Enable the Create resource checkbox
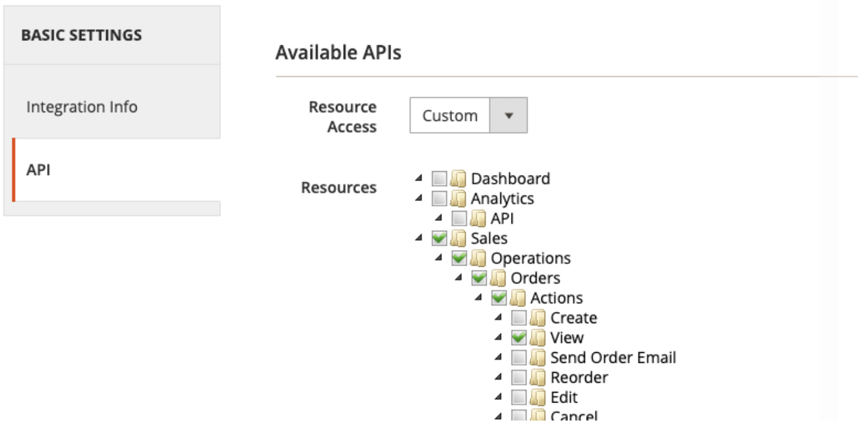 tap(519, 318)
